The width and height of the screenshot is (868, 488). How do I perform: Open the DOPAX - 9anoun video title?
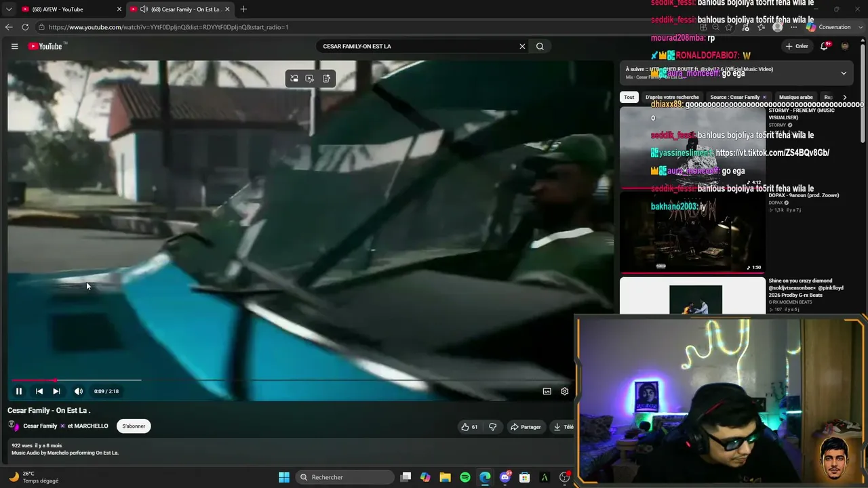[804, 195]
